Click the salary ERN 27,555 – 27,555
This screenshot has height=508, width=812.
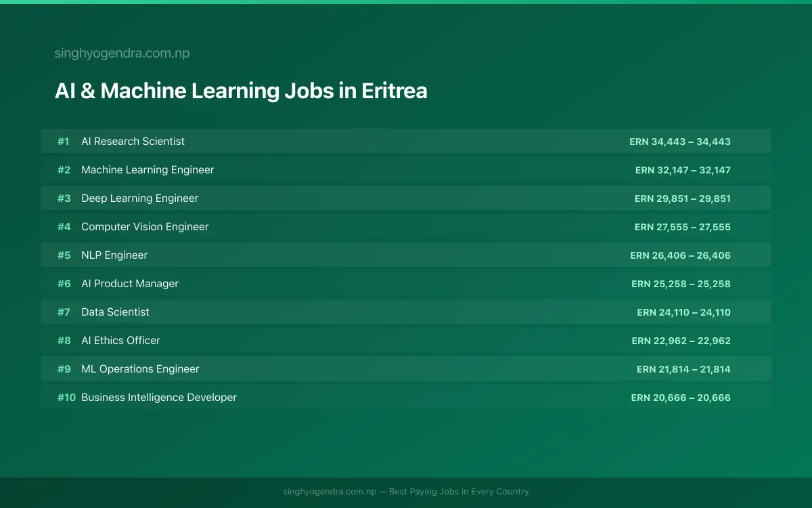click(x=683, y=227)
